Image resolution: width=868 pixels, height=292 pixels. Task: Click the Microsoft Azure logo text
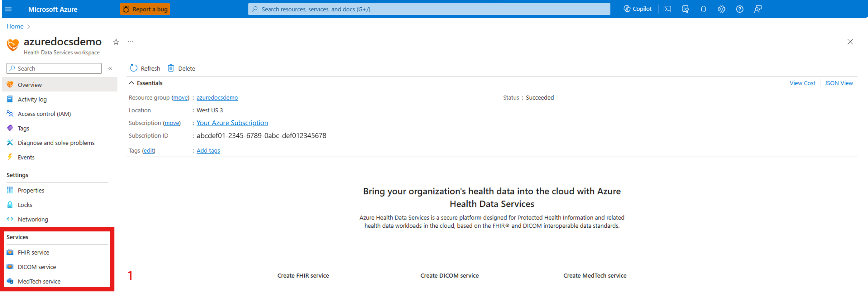coord(53,9)
